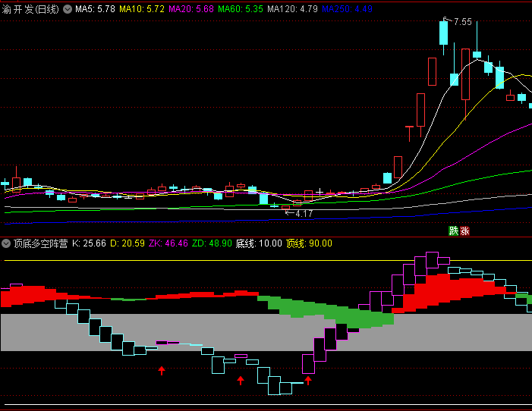The width and height of the screenshot is (532, 411).
Task: Expand the 顶底多空阵营 indicator options arrow
Action: (x=6, y=243)
